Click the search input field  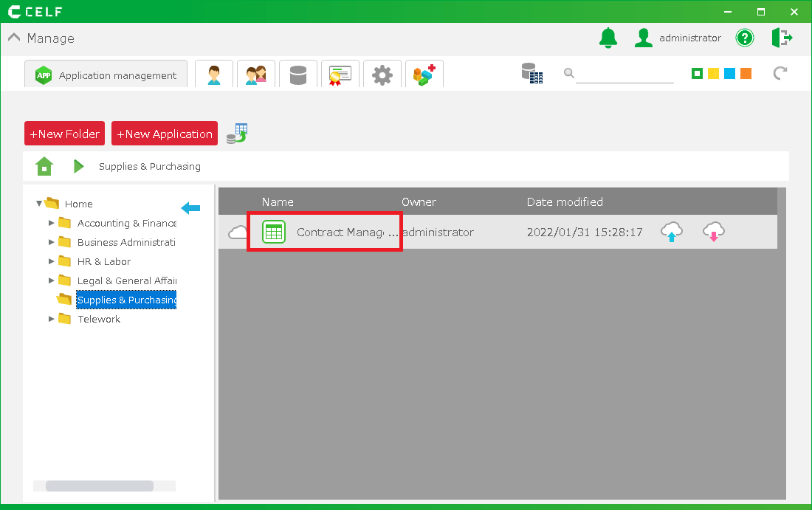click(625, 74)
